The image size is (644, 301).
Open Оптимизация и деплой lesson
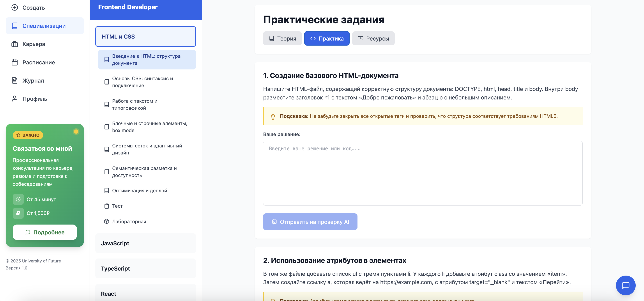click(147, 191)
